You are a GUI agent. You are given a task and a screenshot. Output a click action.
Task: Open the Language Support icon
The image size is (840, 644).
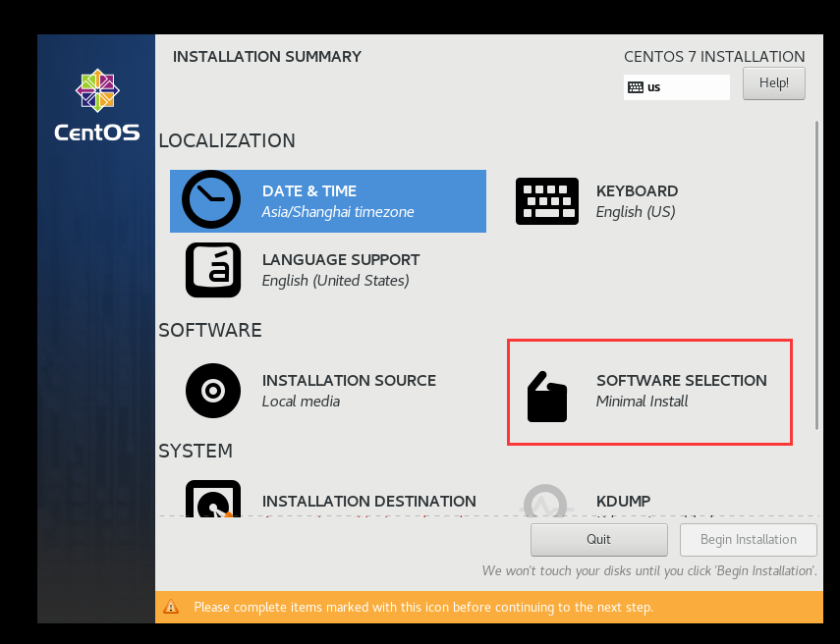(213, 270)
